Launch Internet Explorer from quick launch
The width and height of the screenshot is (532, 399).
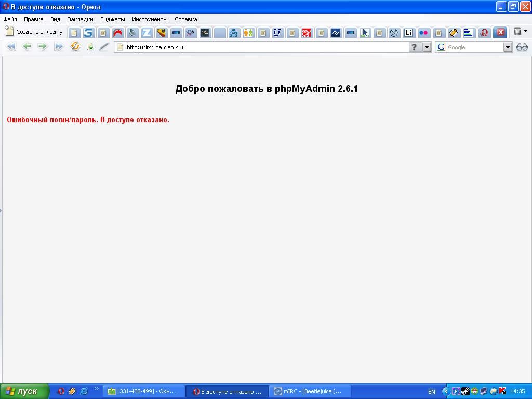(84, 391)
